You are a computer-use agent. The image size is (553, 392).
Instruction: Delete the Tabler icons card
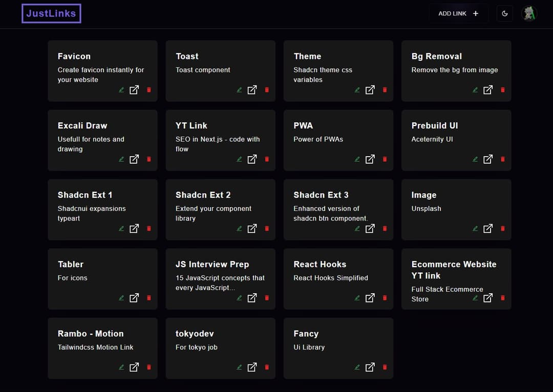149,298
